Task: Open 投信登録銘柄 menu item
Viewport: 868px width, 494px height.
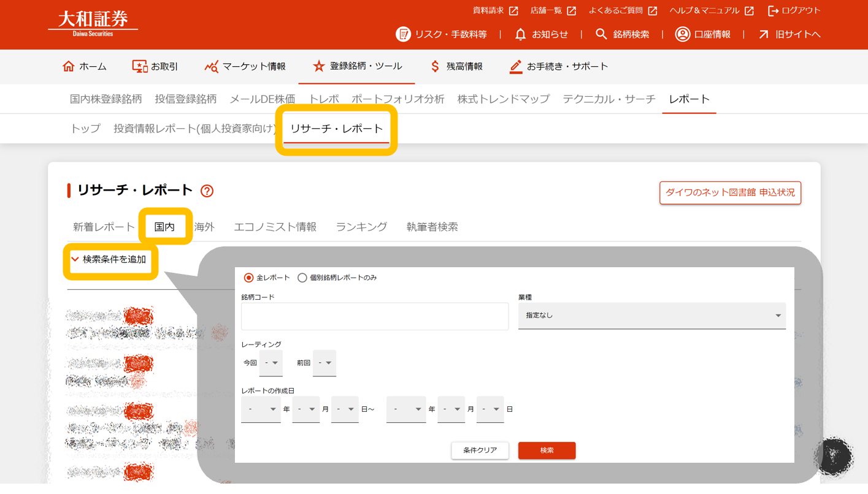Action: click(186, 99)
